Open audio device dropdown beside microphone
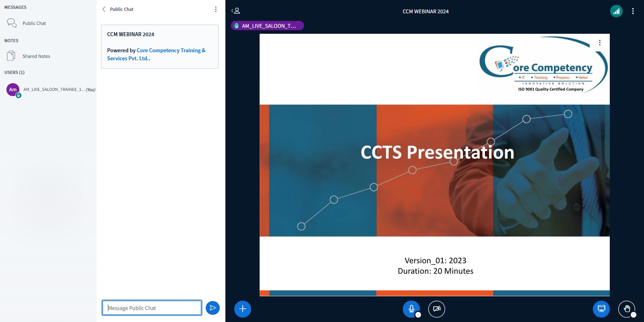This screenshot has width=644, height=322. [418, 315]
